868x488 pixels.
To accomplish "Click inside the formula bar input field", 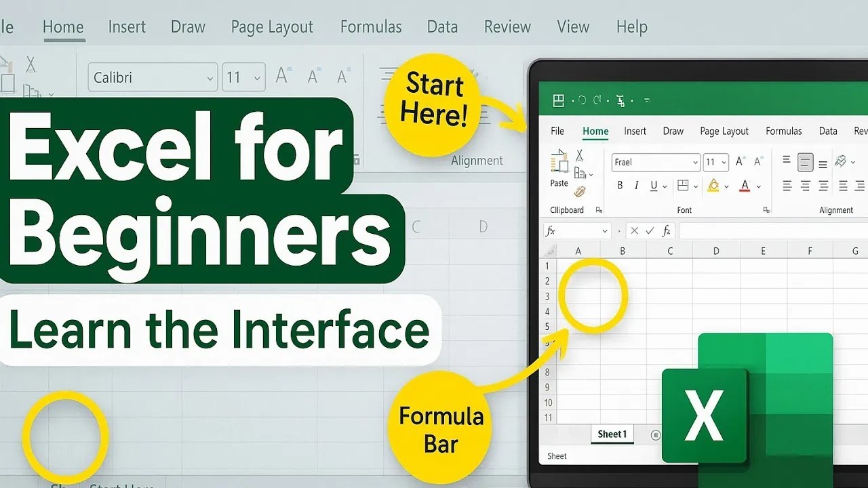I will click(x=773, y=231).
